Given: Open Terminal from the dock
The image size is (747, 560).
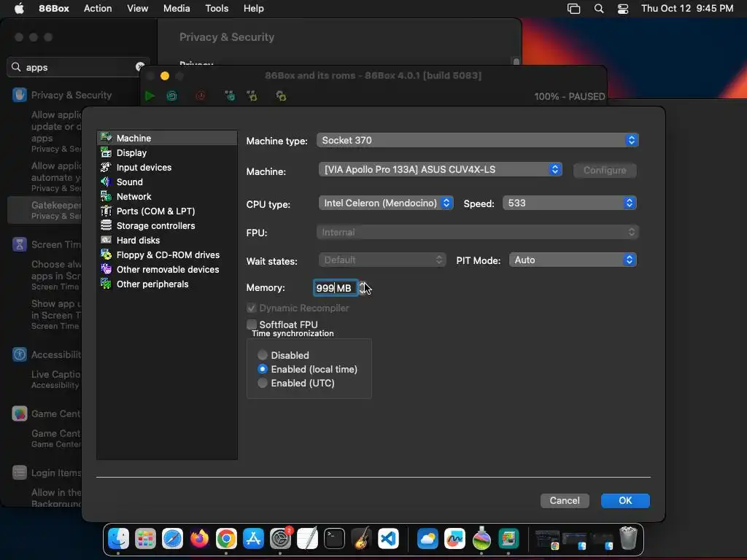Looking at the screenshot, I should (334, 539).
